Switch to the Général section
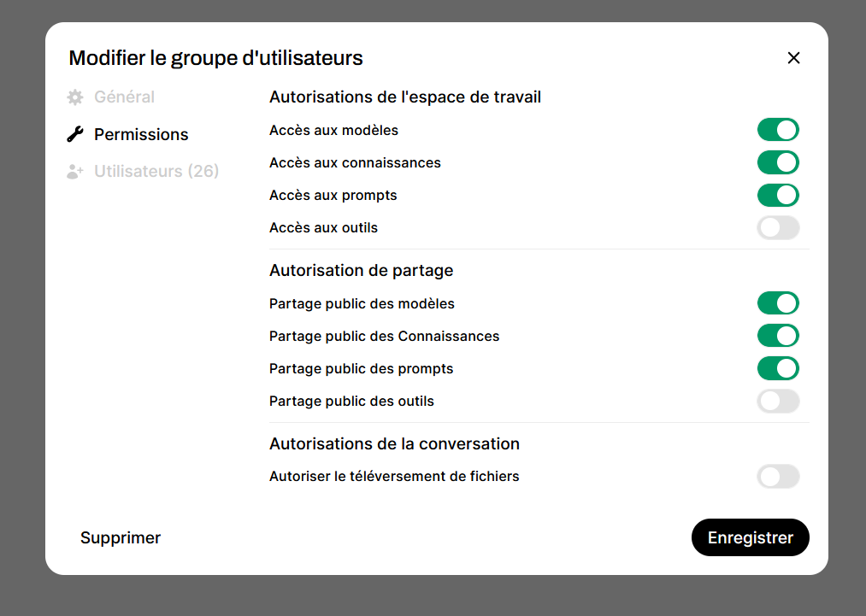 pyautogui.click(x=125, y=97)
